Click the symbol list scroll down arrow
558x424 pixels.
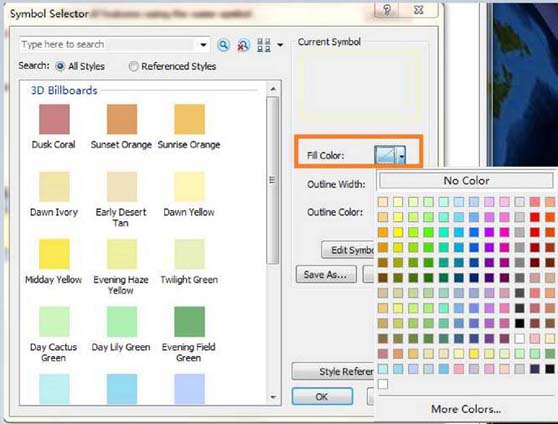273,397
